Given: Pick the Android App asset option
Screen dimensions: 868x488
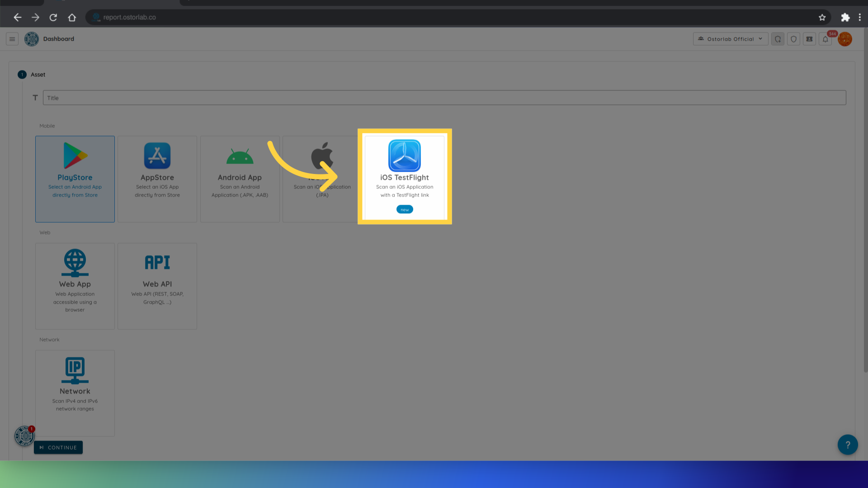Looking at the screenshot, I should [240, 178].
